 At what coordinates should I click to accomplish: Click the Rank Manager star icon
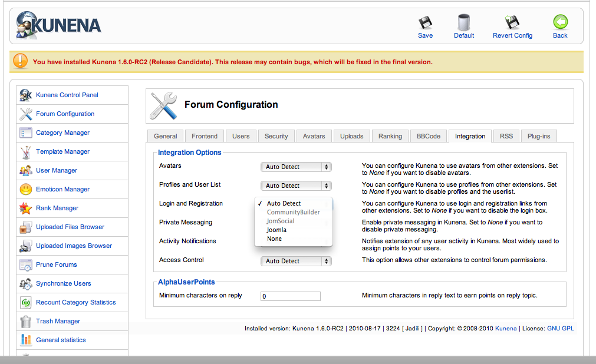pyautogui.click(x=26, y=209)
